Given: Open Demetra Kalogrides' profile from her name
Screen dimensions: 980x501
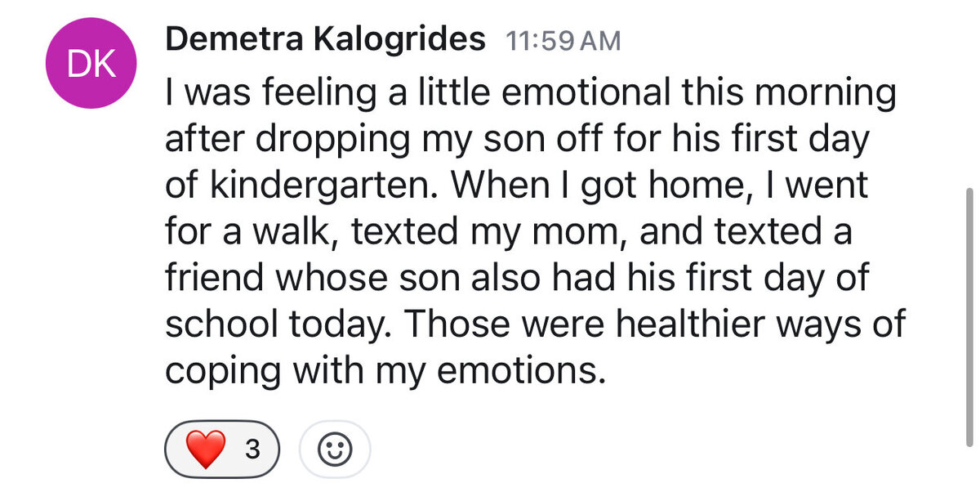Looking at the screenshot, I should (x=326, y=39).
